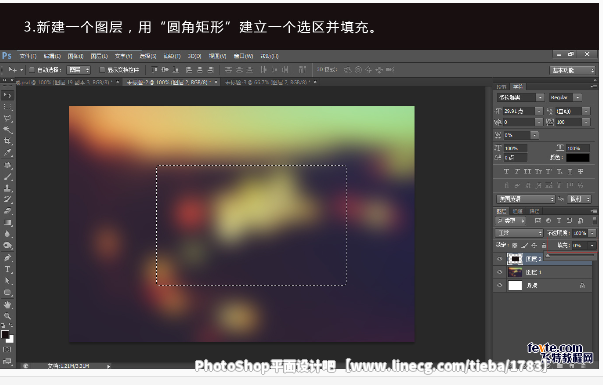This screenshot has height=385, width=603.
Task: Open the layer opacity dropdown arrow
Action: (593, 233)
